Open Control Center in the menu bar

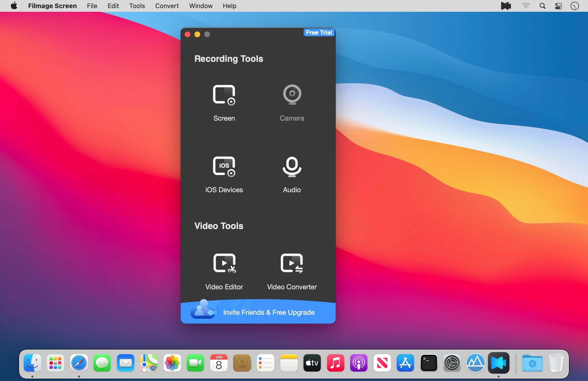point(558,6)
